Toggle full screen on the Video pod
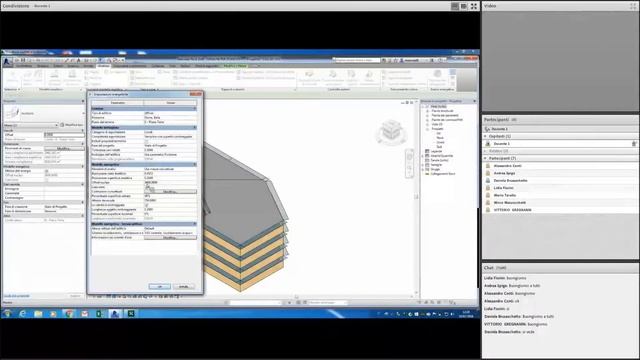 (x=633, y=6)
